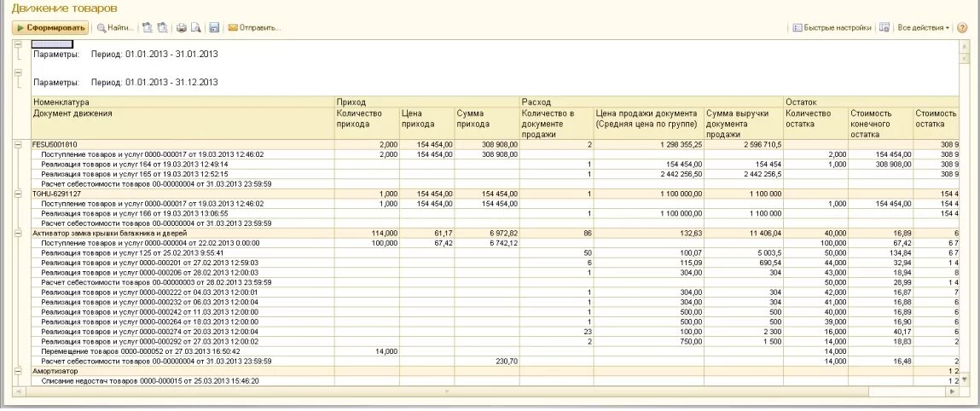Click the 2 596 710,5 revenue cell
The height and width of the screenshot is (411, 980).
[x=744, y=144]
